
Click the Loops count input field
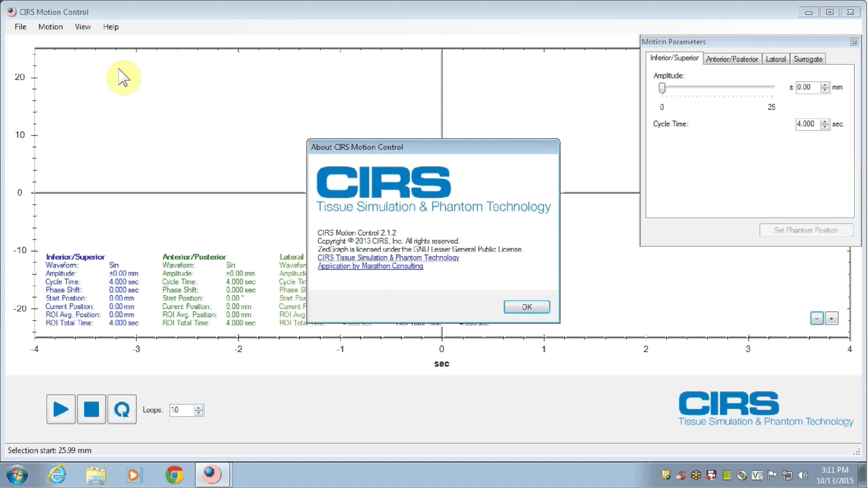182,410
